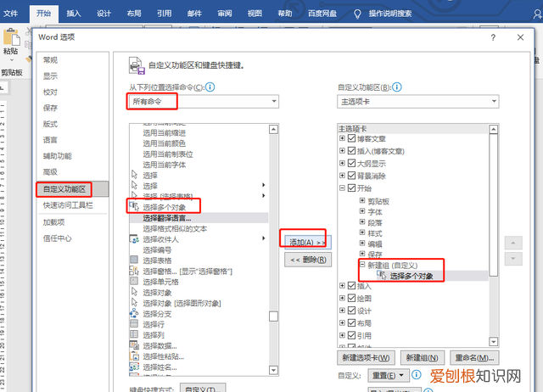This screenshot has height=392, width=543.
Task: Expand the 样式 group node
Action: [362, 232]
